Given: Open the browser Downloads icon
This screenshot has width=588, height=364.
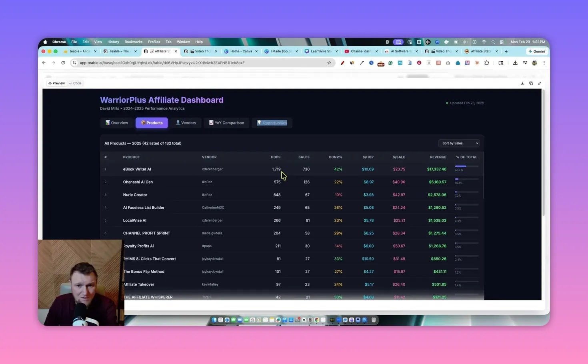Looking at the screenshot, I should point(515,63).
